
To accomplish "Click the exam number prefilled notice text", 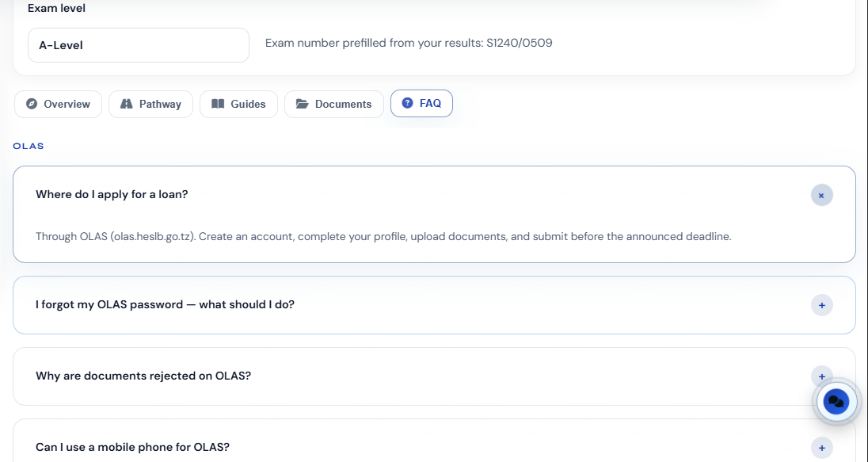I will [x=409, y=44].
